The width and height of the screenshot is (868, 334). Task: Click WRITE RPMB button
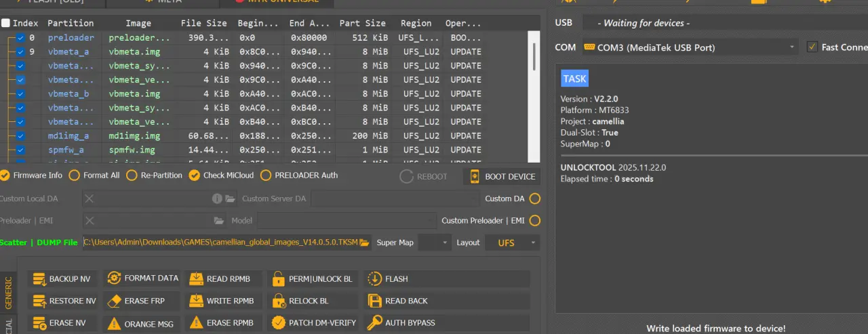pos(224,301)
